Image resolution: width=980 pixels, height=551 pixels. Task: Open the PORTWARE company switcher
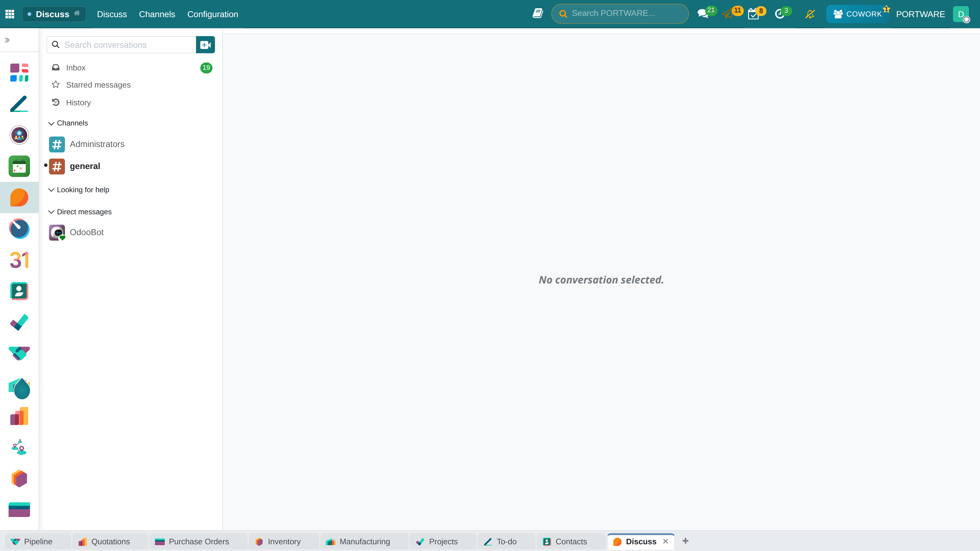point(920,14)
